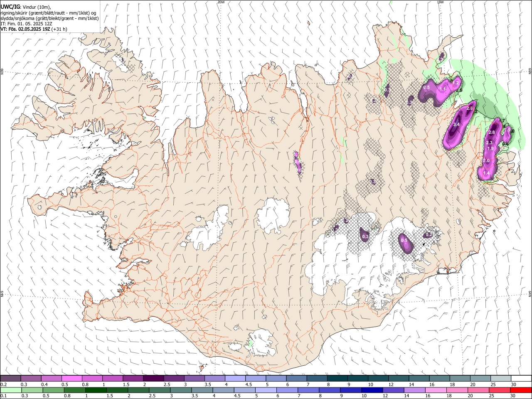
Task: Pick the periwinkle rain swatch starting at 6
Action: tap(286, 390)
